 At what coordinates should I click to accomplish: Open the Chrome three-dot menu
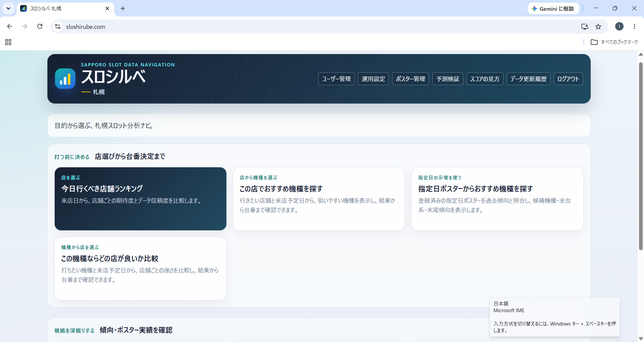[634, 26]
